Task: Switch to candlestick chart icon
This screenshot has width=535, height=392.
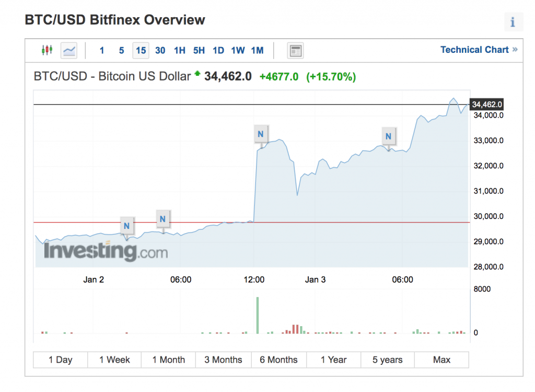Action: coord(47,50)
